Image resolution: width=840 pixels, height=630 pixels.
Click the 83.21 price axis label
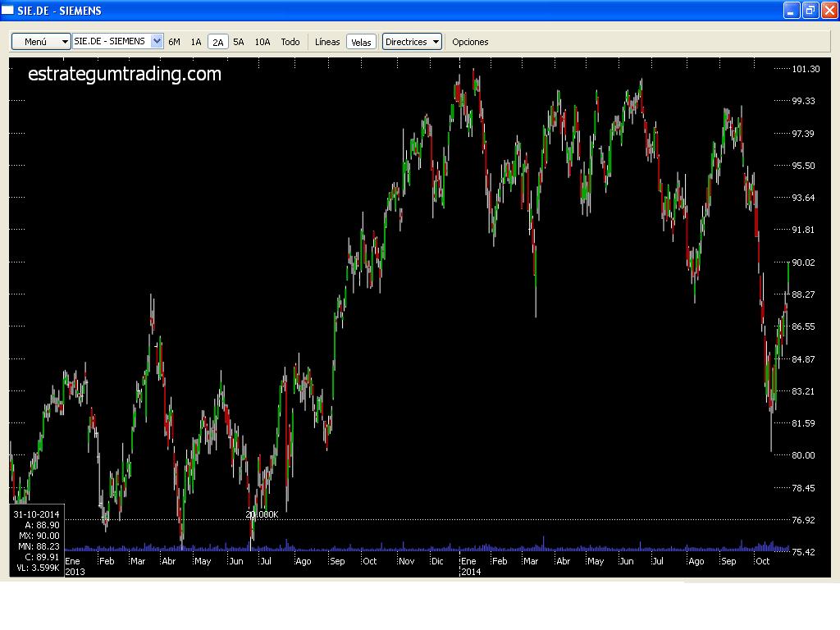pos(803,391)
